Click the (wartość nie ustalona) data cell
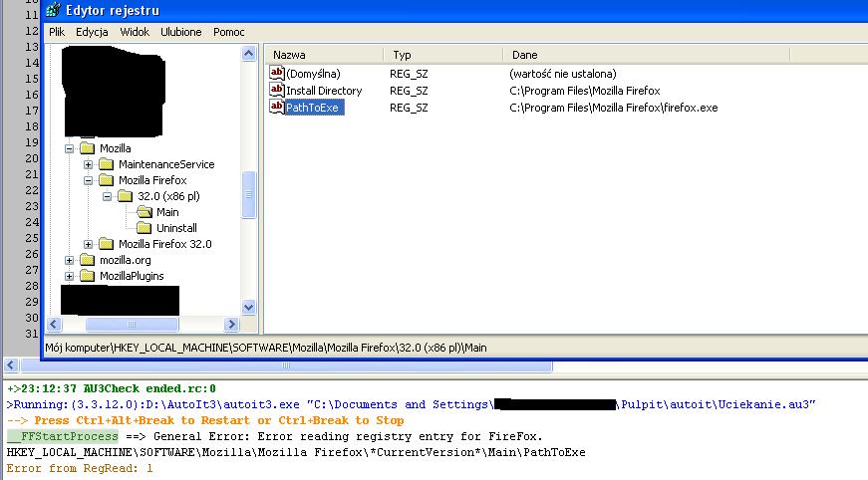 pos(562,74)
